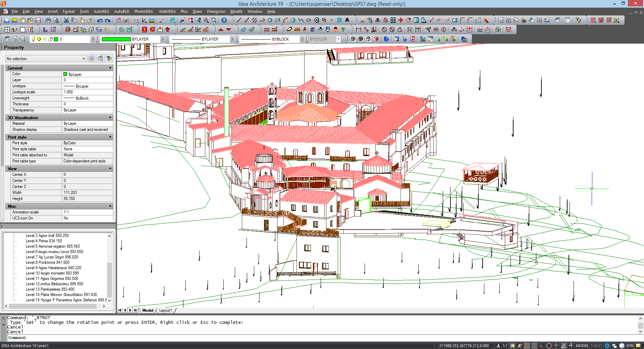This screenshot has width=644, height=349.
Task: Toggle TABLET mode in status bar
Action: pyautogui.click(x=596, y=346)
